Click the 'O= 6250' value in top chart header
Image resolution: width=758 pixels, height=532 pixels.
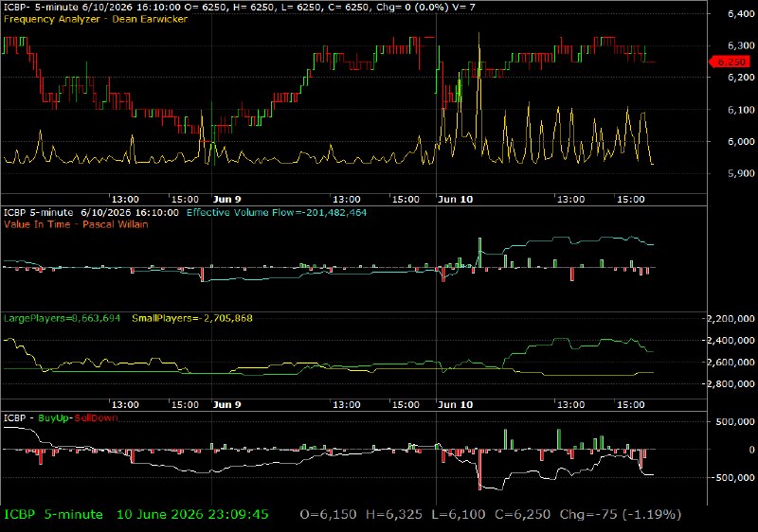205,8
